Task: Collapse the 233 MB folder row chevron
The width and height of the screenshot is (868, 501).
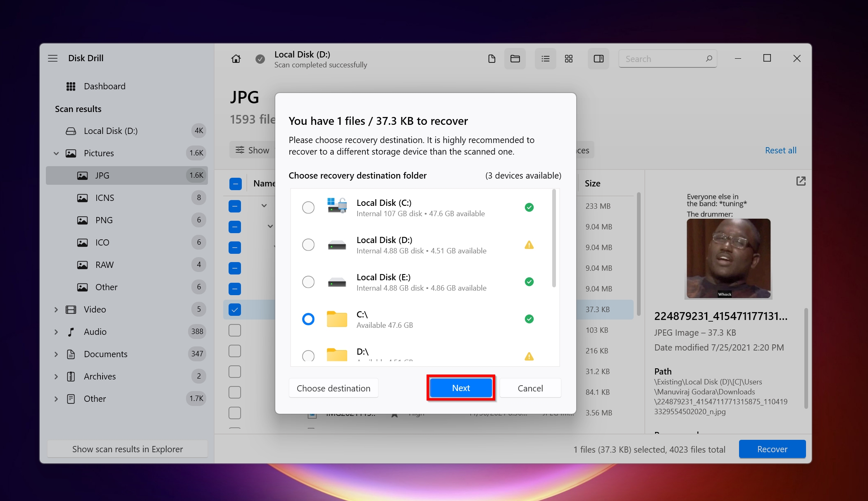Action: point(264,206)
